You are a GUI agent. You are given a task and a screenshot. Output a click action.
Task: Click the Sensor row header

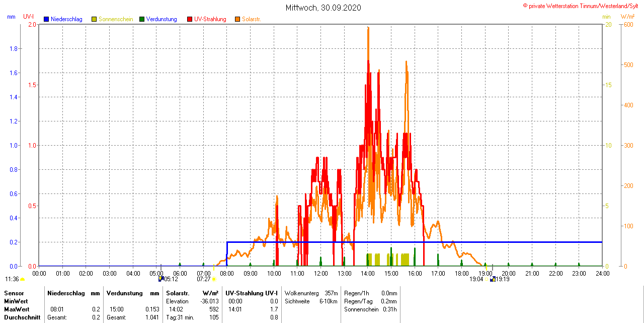[14, 293]
